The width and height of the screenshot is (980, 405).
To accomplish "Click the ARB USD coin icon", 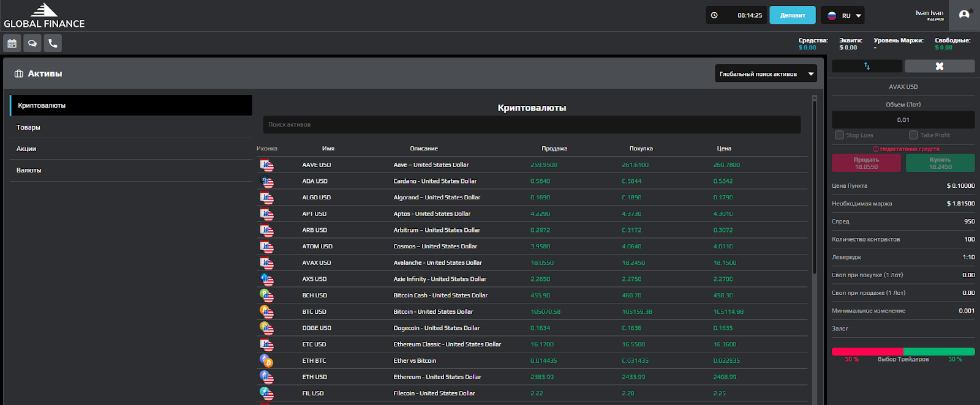I will point(266,231).
